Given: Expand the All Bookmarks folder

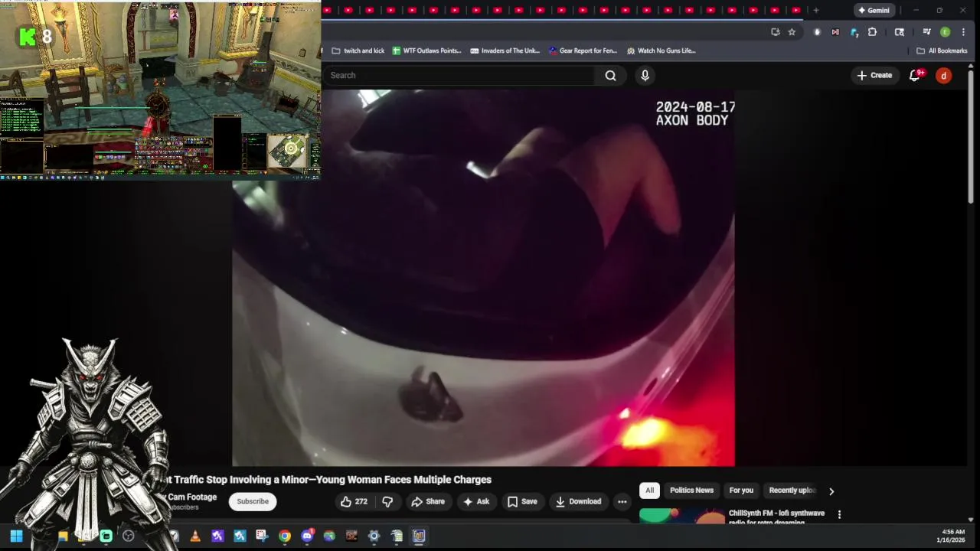Looking at the screenshot, I should 942,51.
